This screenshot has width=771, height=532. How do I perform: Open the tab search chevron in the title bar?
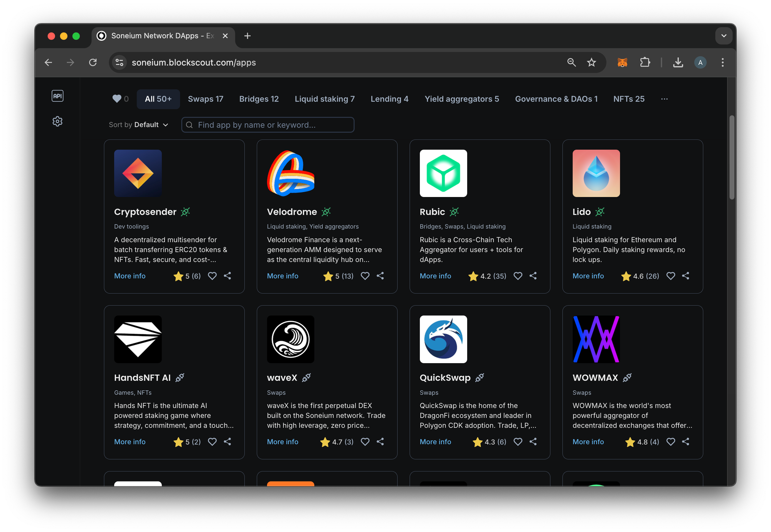pos(724,36)
